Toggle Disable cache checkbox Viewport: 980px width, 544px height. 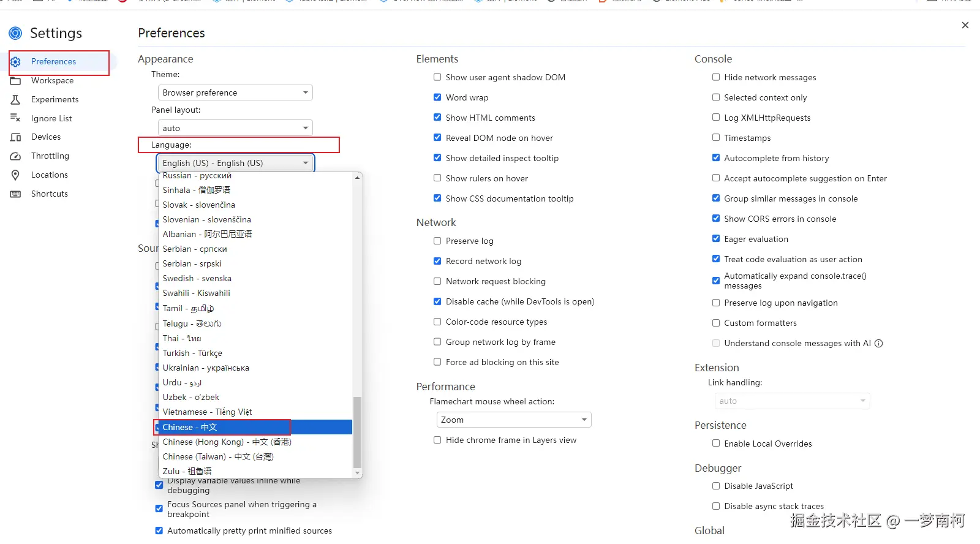point(437,301)
